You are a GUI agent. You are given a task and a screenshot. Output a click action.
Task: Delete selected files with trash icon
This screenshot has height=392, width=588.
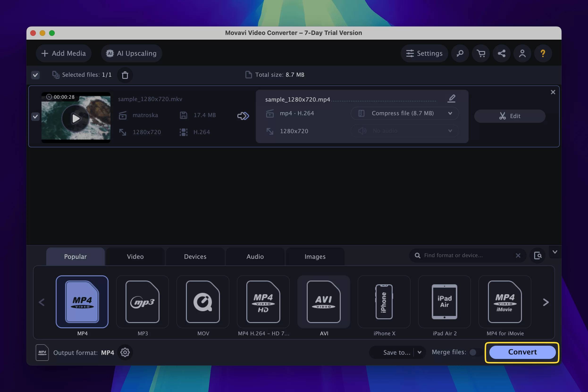pyautogui.click(x=125, y=75)
